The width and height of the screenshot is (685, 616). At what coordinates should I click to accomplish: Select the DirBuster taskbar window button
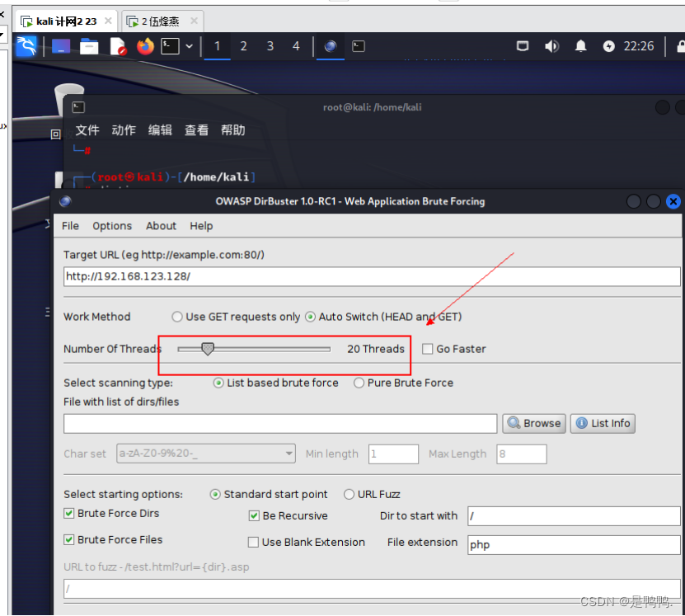[x=331, y=46]
